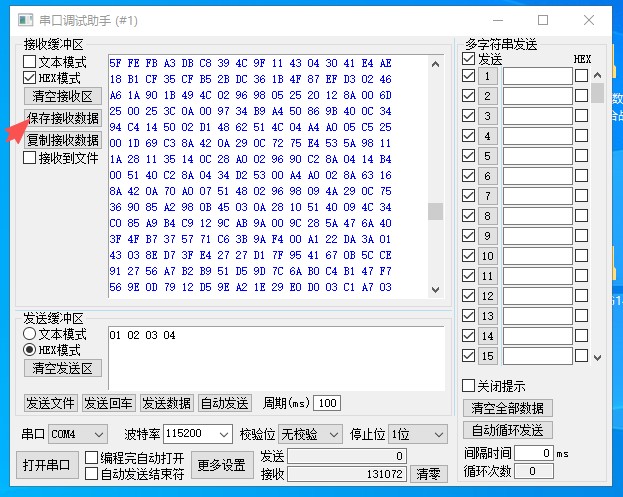This screenshot has width=623, height=497.
Task: Uncheck the checkbox beside row 3
Action: pyautogui.click(x=468, y=116)
